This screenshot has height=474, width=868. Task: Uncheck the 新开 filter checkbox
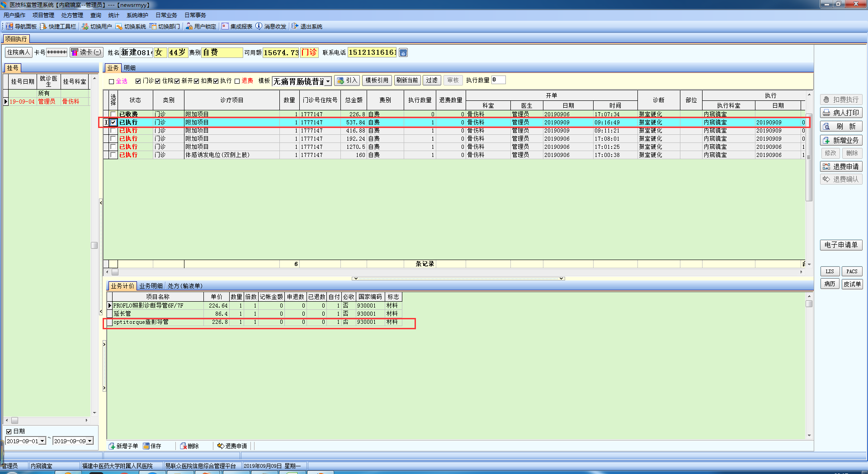click(x=177, y=81)
